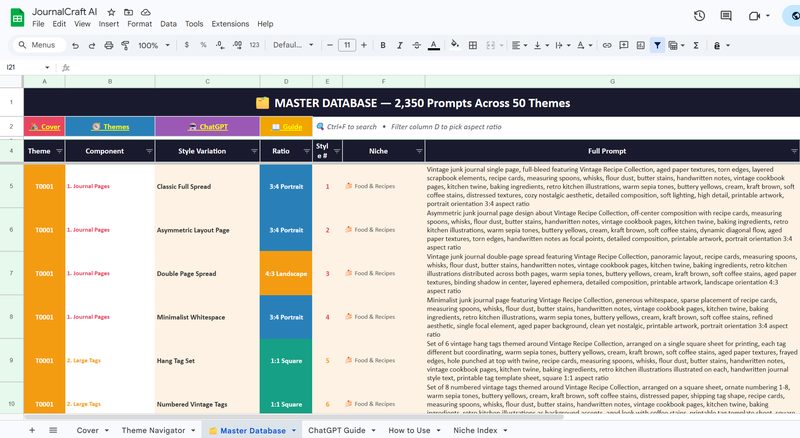Open the Insert menu
The height and width of the screenshot is (438, 800).
coord(109,23)
